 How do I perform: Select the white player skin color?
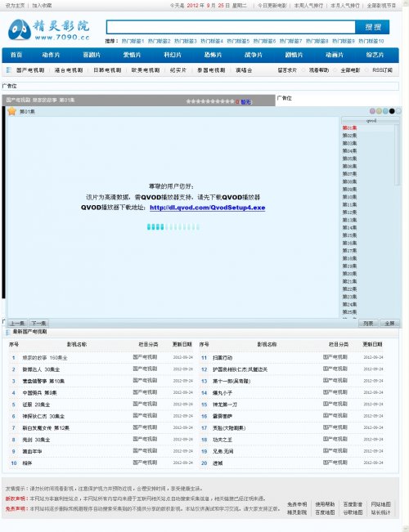(x=398, y=111)
